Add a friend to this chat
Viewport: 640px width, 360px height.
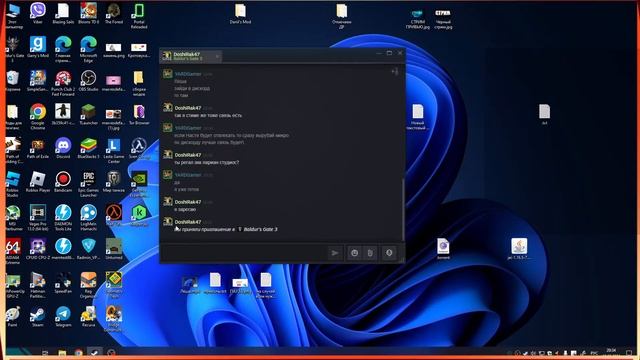(x=395, y=72)
